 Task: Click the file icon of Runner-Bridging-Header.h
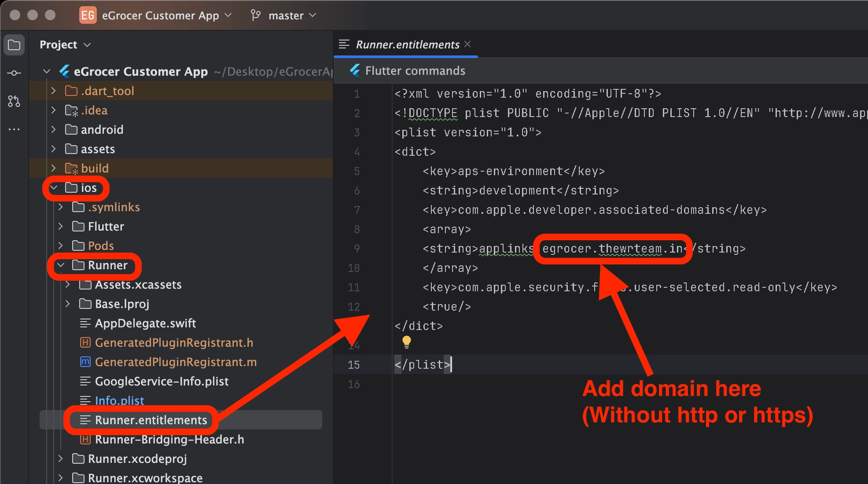tap(85, 439)
